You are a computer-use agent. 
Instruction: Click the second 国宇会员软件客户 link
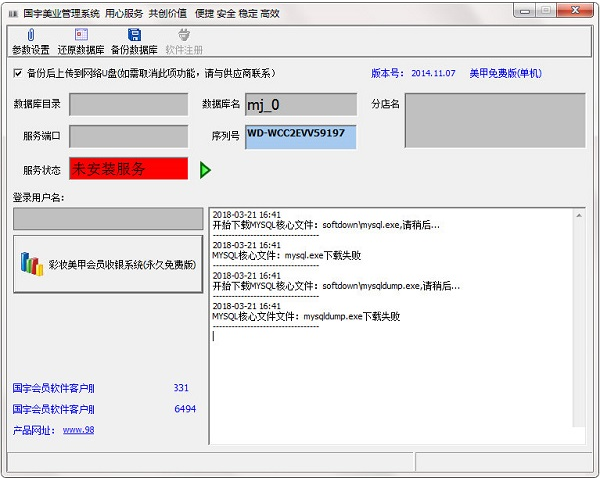pyautogui.click(x=54, y=409)
